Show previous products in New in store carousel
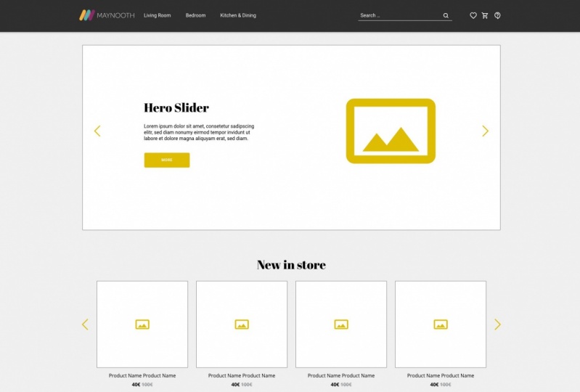 (x=85, y=324)
